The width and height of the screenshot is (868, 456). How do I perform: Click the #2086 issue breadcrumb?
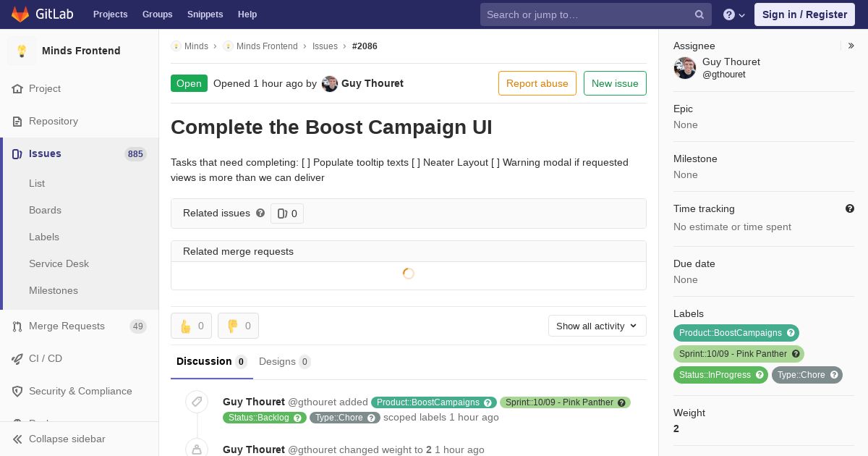[365, 46]
